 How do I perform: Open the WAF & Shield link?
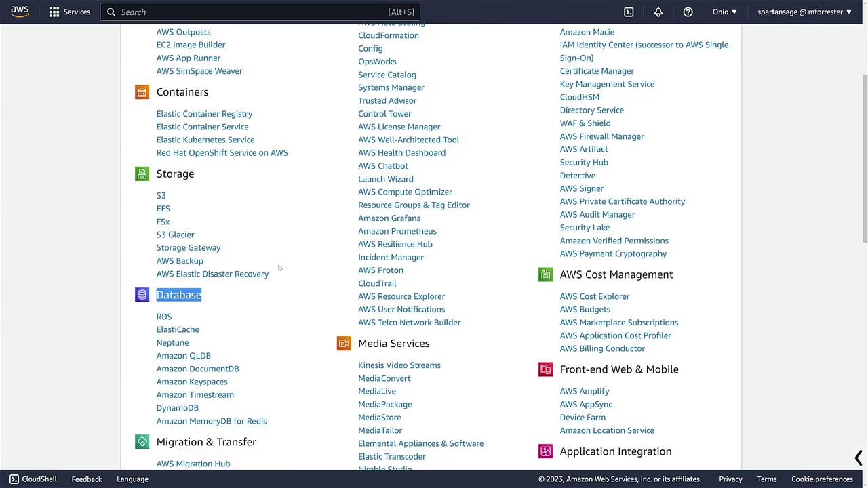coord(585,123)
